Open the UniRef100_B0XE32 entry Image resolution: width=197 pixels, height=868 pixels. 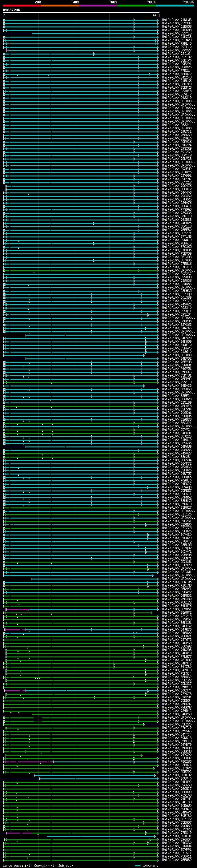tap(177, 775)
